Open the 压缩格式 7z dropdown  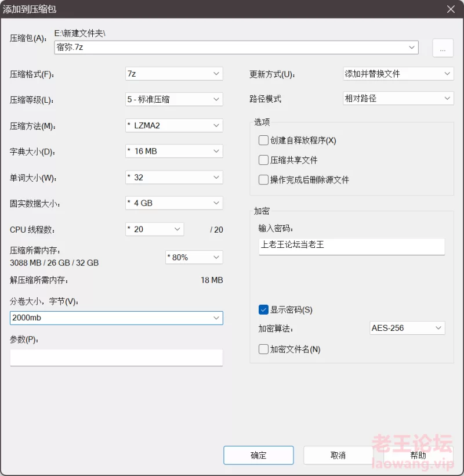coord(174,74)
